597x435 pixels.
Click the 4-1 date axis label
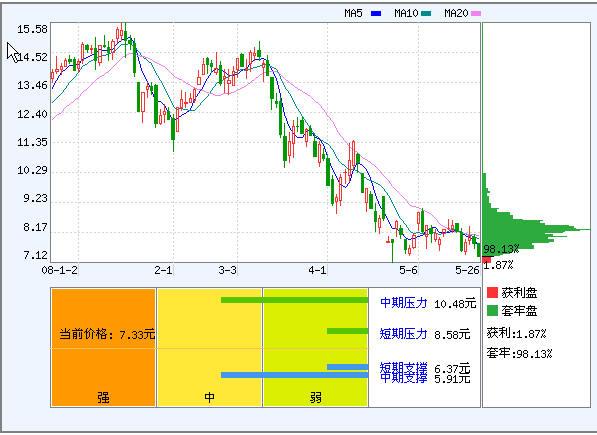click(x=317, y=271)
